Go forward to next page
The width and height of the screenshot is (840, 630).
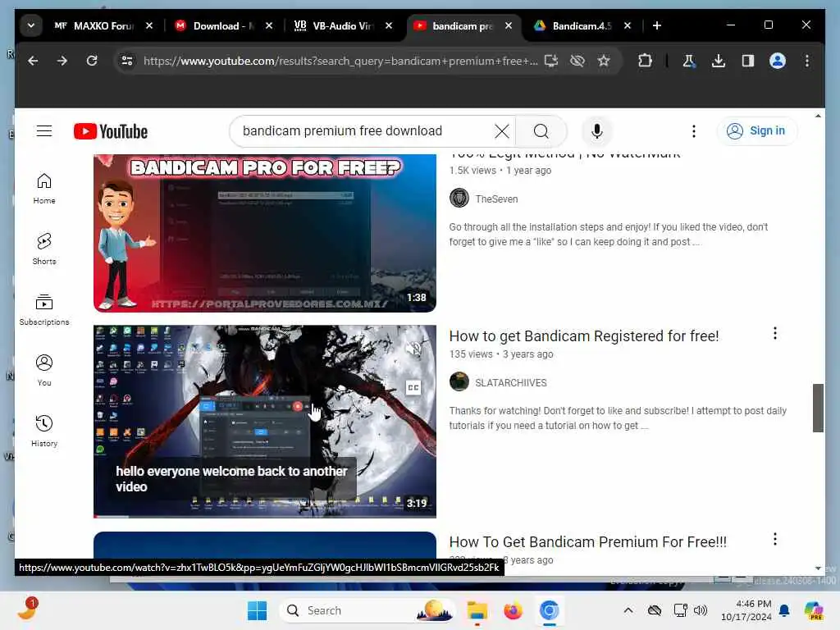62,61
